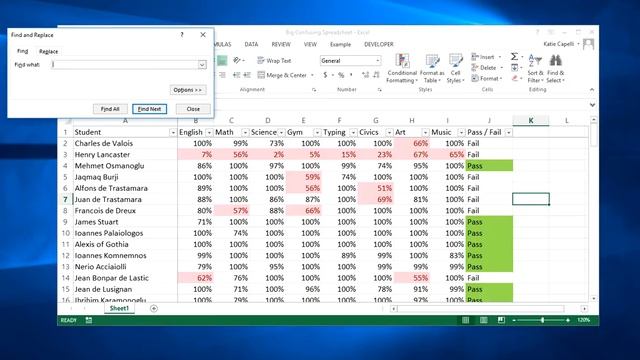Click the zoom out minus button

click(x=514, y=320)
